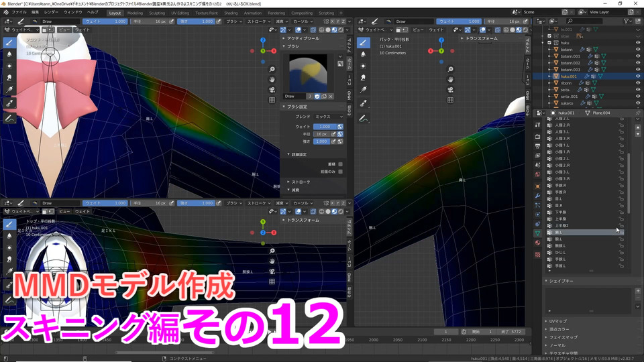
Task: Toggle the huku collection checkbox in outliner
Action: [x=549, y=43]
